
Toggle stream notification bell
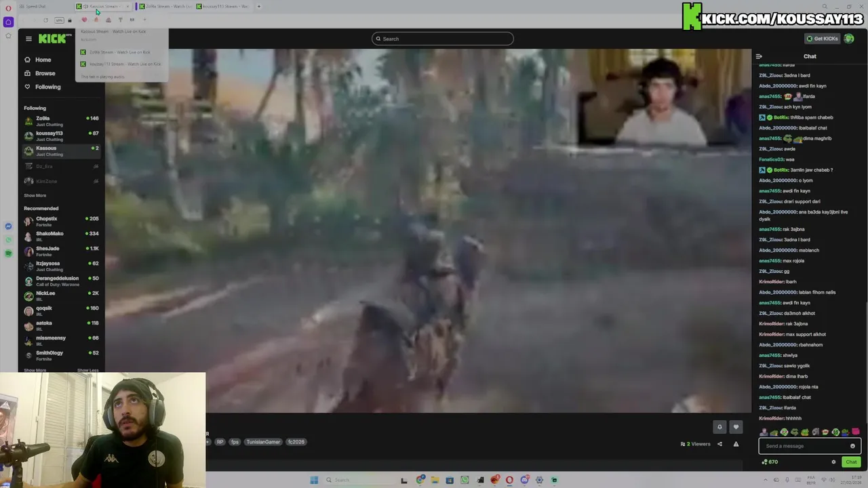point(719,427)
